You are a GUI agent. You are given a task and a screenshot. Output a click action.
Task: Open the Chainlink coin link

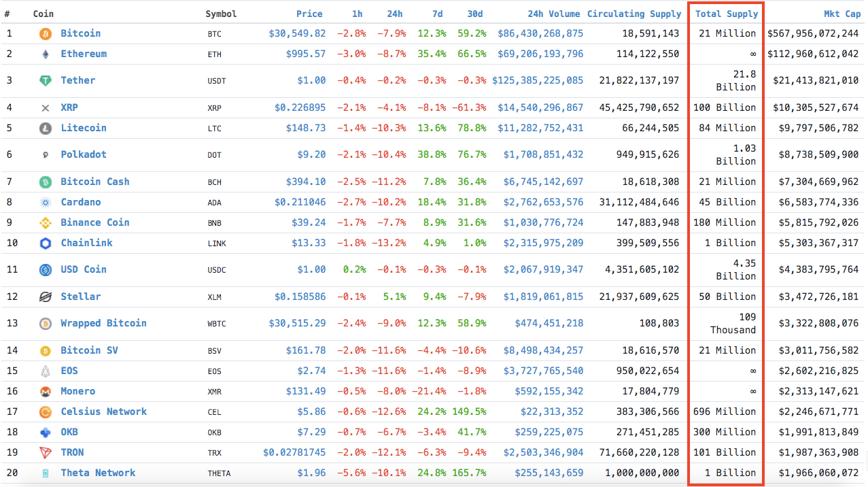[x=86, y=243]
